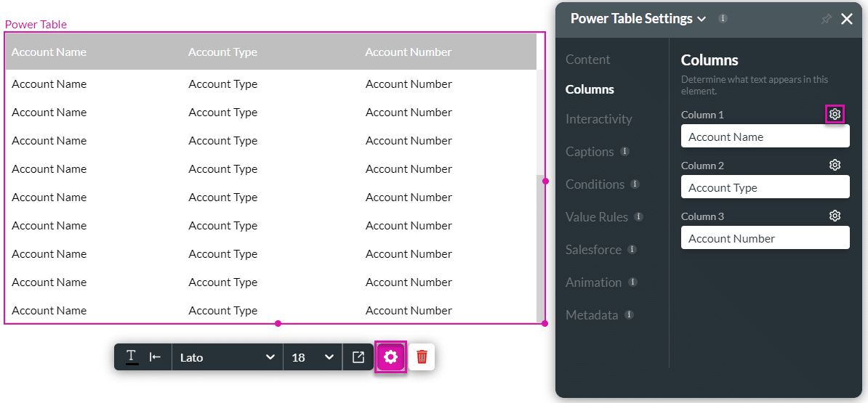Open Column 3 gear settings

(835, 216)
